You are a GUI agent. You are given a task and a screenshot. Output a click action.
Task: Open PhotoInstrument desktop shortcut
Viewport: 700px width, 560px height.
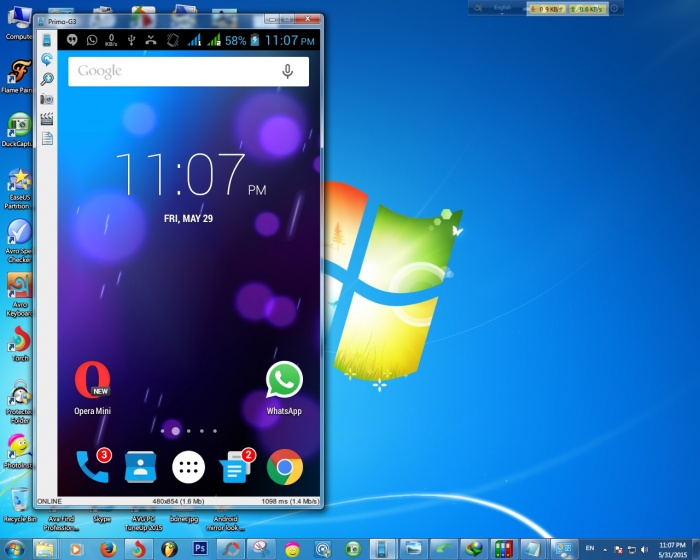(18, 451)
